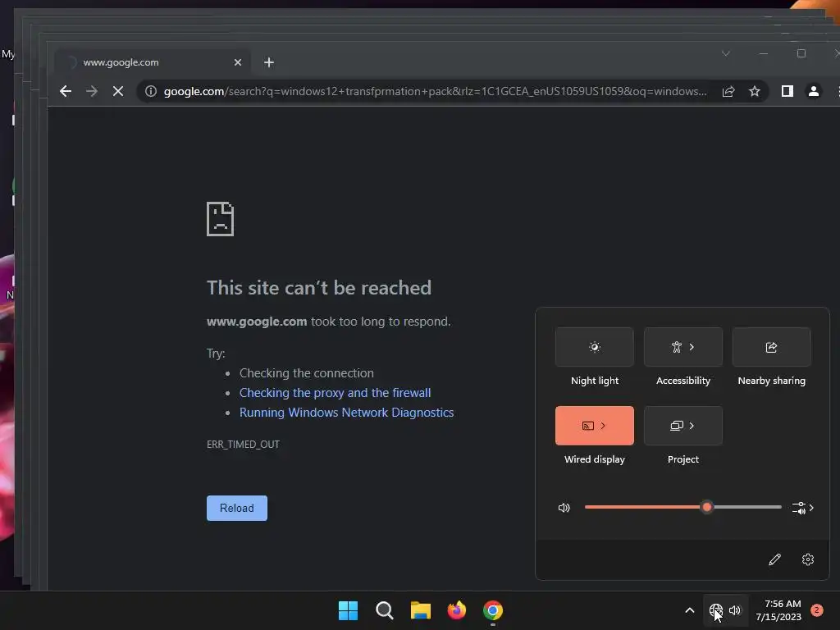
Task: Open the Windows Start menu
Action: pyautogui.click(x=348, y=610)
